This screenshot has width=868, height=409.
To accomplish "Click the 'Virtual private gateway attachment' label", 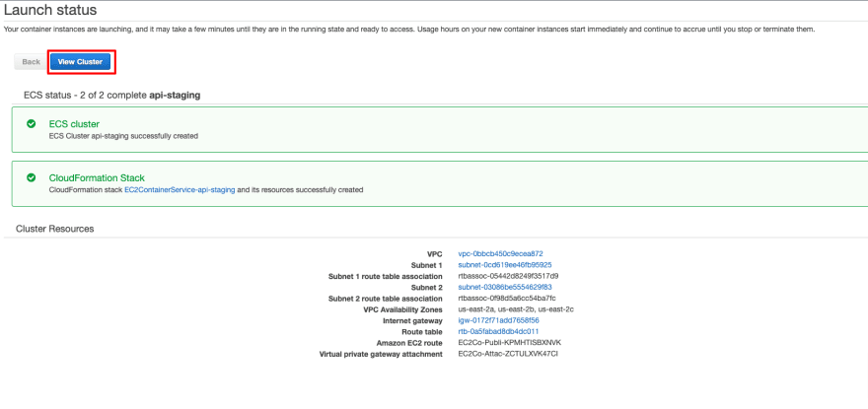I will 382,354.
